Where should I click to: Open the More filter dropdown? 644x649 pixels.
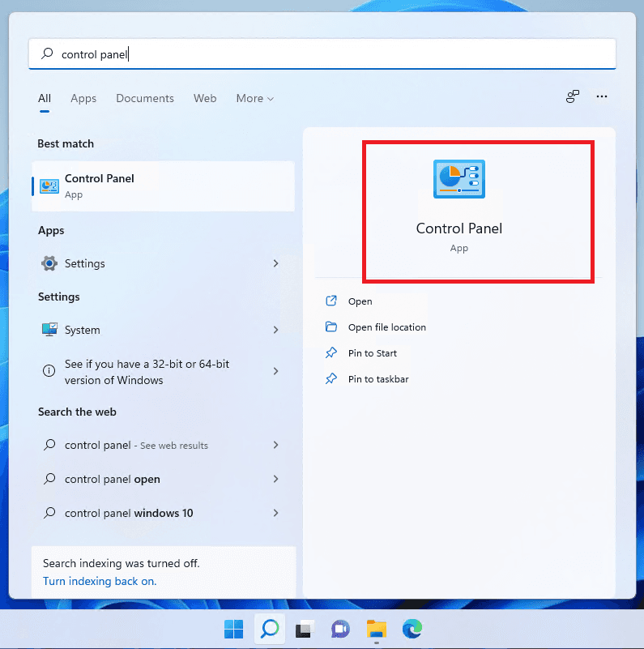click(x=255, y=99)
